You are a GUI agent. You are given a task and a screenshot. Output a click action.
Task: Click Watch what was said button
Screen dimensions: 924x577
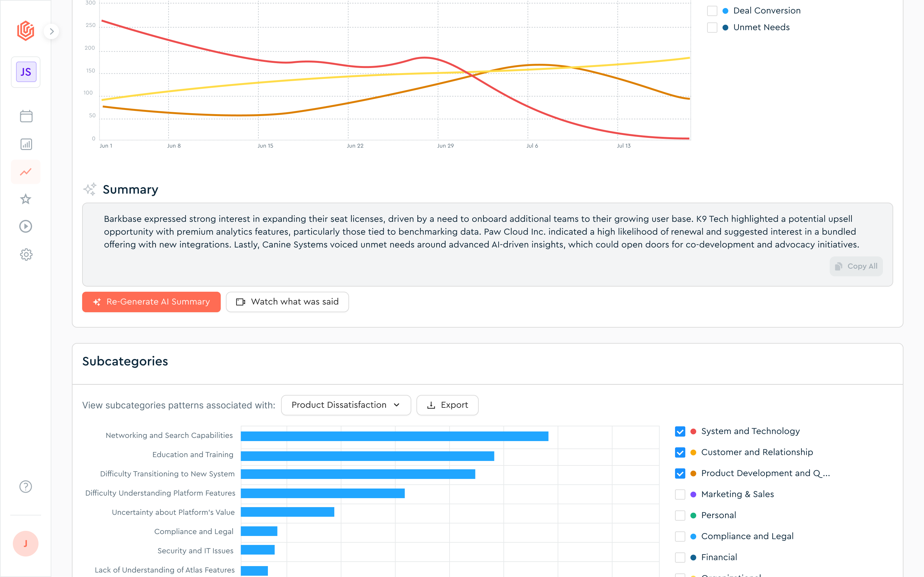287,302
